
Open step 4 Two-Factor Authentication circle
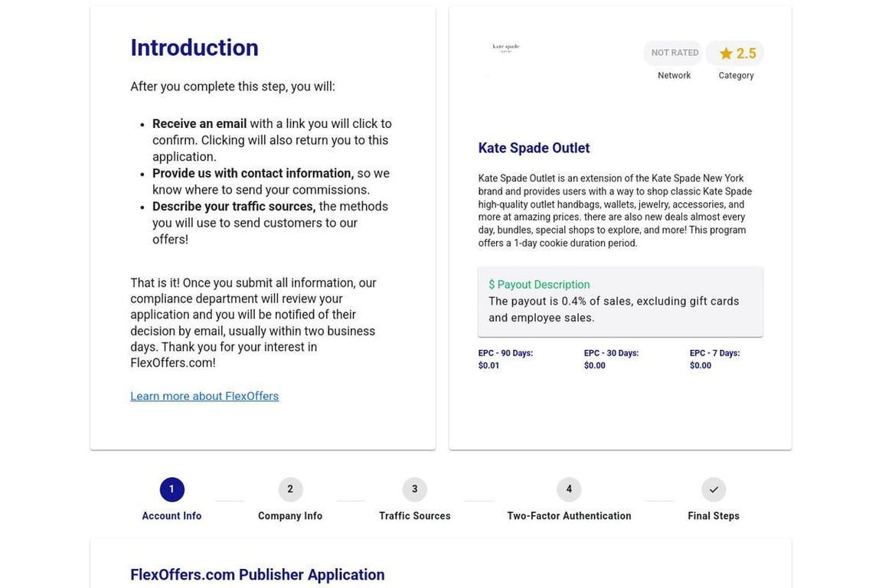[x=569, y=489]
